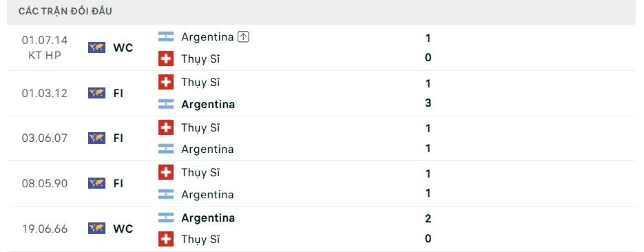644x252 pixels.
Task: Select bold Argentina name in the 1966 match
Action: point(208,218)
